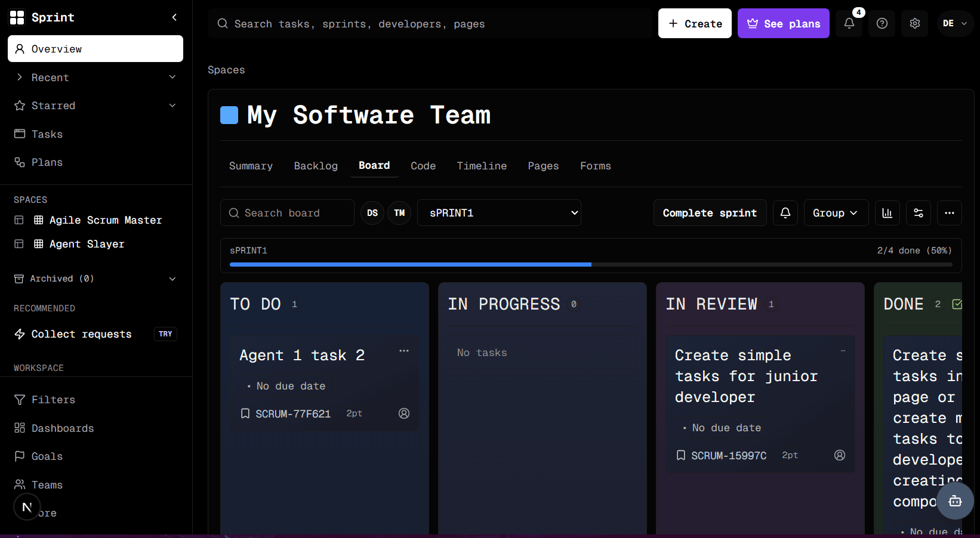Click the DS member avatar filter
This screenshot has height=538, width=980.
372,213
